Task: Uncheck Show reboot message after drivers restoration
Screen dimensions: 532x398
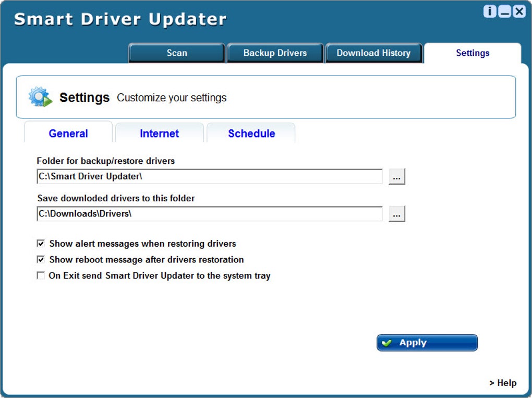Action: point(41,260)
